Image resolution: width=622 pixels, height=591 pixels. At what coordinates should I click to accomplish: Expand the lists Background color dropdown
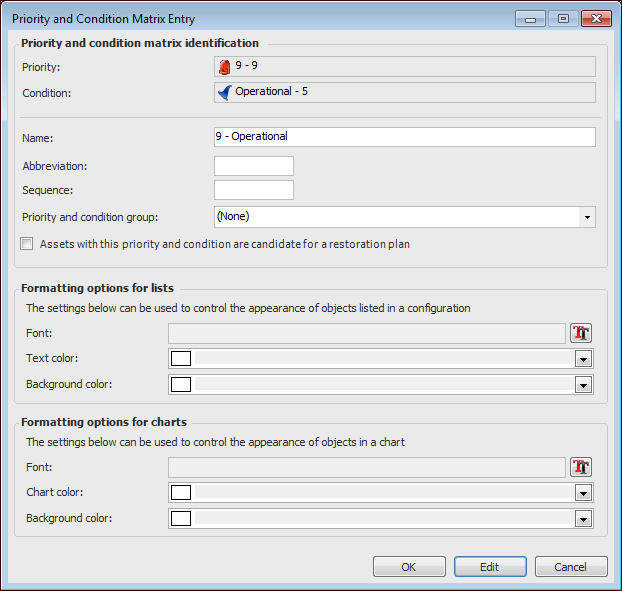[x=583, y=385]
